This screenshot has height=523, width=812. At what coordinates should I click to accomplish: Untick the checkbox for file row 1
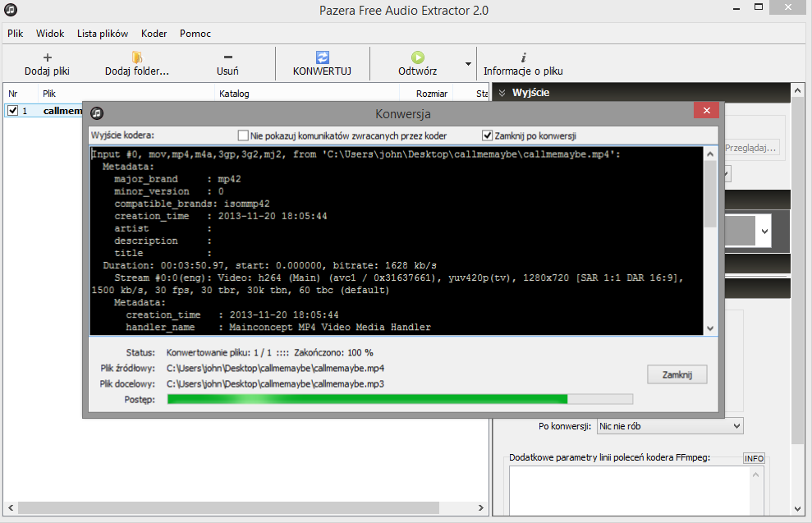pyautogui.click(x=13, y=110)
